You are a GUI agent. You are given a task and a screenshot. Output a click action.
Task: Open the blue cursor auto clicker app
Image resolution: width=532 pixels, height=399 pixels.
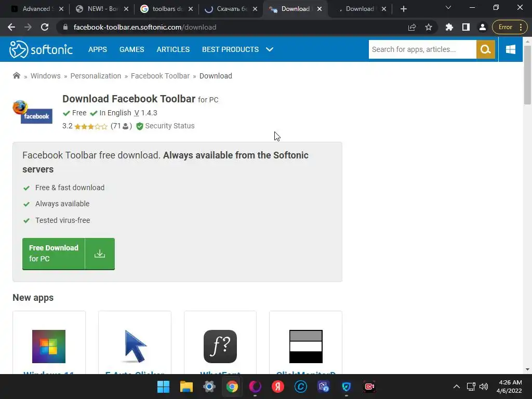click(x=135, y=343)
